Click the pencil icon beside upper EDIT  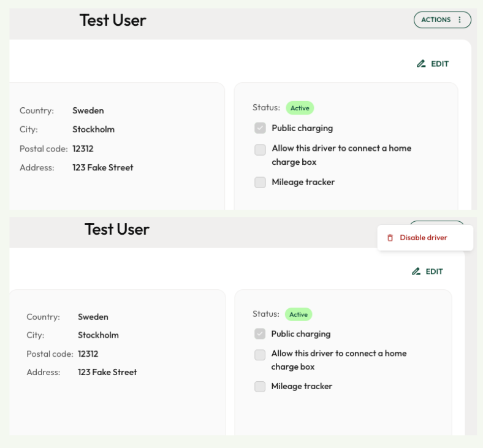[421, 64]
